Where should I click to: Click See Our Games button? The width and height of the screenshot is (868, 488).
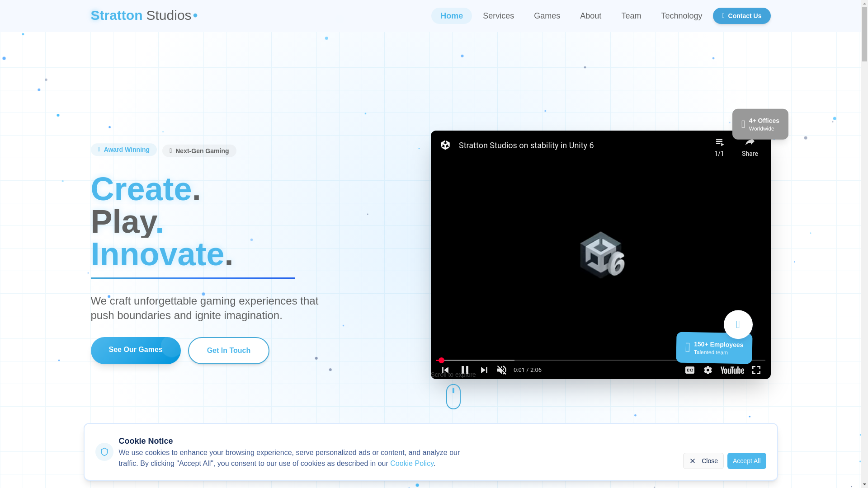tap(136, 350)
